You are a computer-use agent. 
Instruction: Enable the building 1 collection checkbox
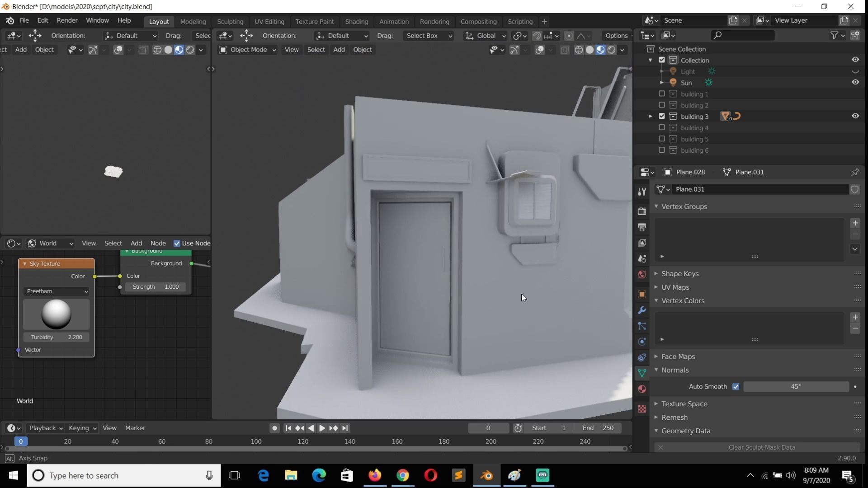tap(662, 94)
